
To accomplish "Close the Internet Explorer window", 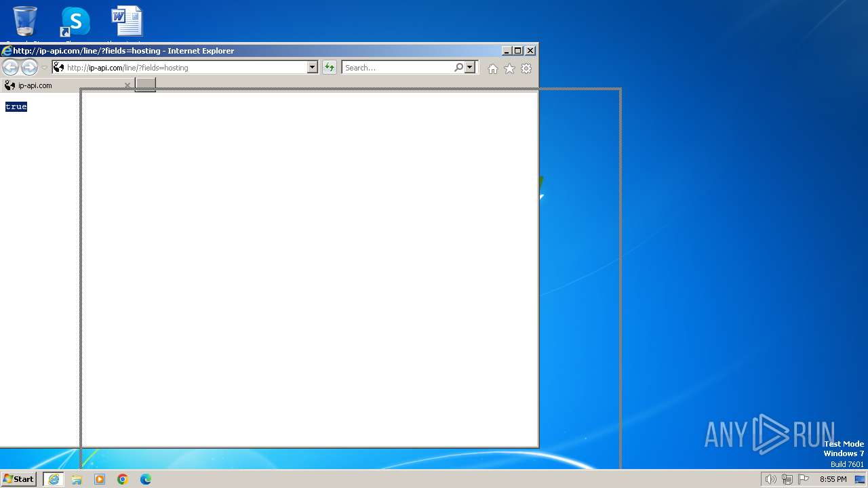I will pyautogui.click(x=530, y=51).
